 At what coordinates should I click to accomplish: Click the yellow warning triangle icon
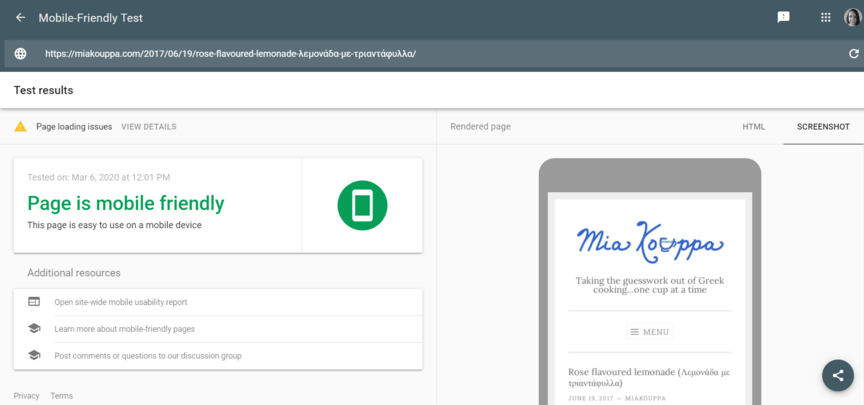[x=20, y=127]
